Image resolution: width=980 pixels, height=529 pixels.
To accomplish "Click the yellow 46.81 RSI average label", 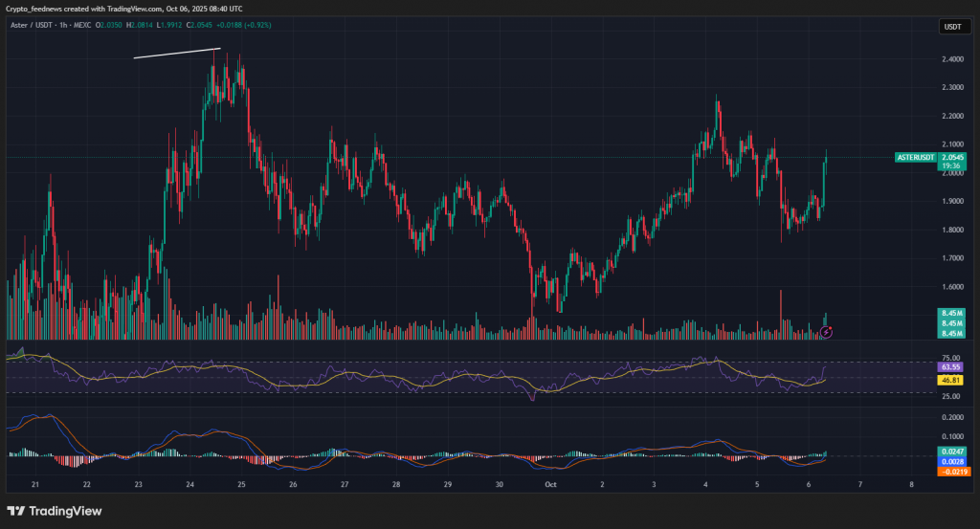I will [950, 379].
